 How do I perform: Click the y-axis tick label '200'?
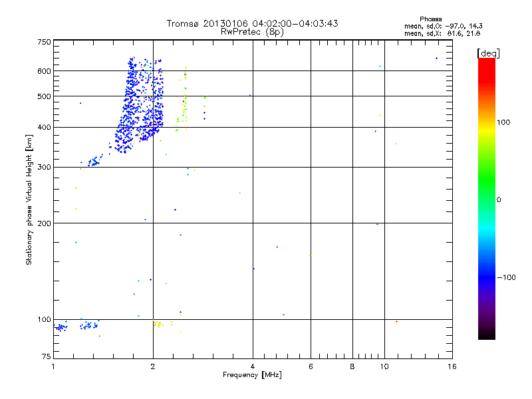44,223
